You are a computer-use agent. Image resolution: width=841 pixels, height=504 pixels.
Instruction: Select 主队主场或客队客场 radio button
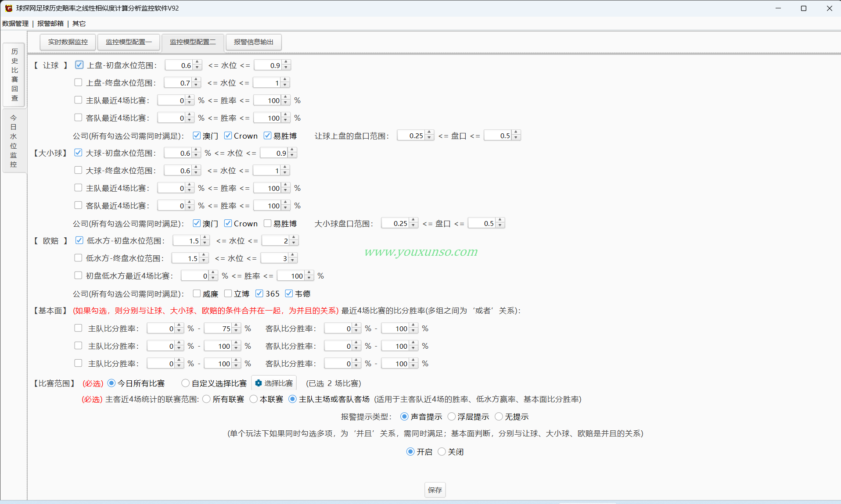tap(292, 399)
